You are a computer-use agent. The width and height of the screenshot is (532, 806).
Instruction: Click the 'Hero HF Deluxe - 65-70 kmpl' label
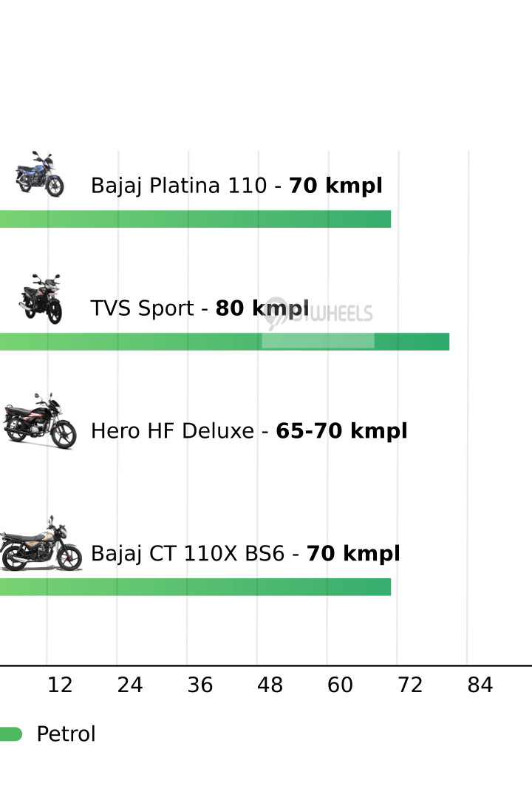(249, 431)
